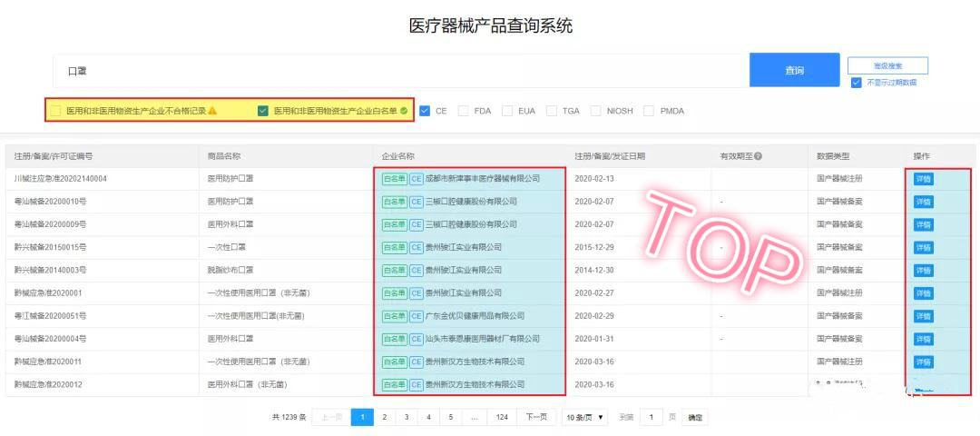Click the CE badge for 汕头市泰恩康医用器材厂有限公司

pos(416,339)
